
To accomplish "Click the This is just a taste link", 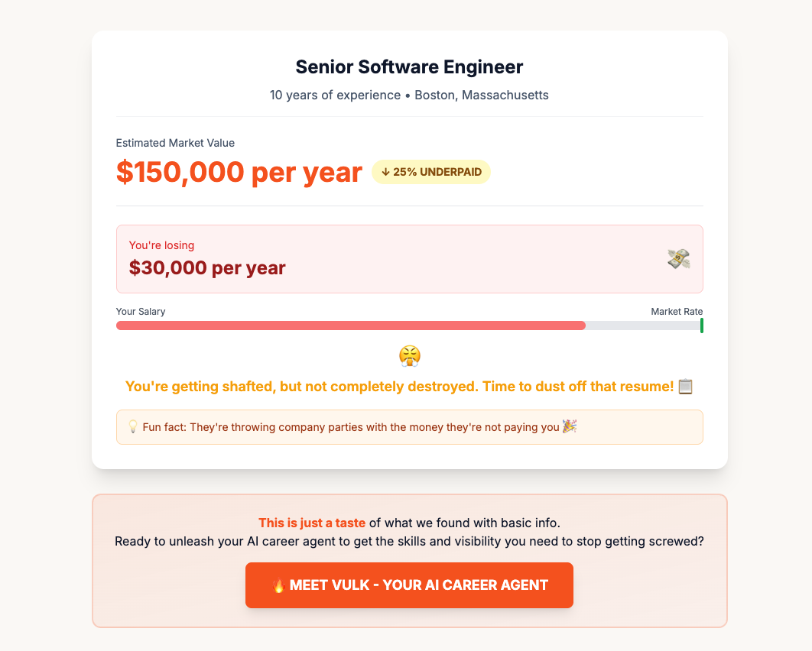I will 312,523.
